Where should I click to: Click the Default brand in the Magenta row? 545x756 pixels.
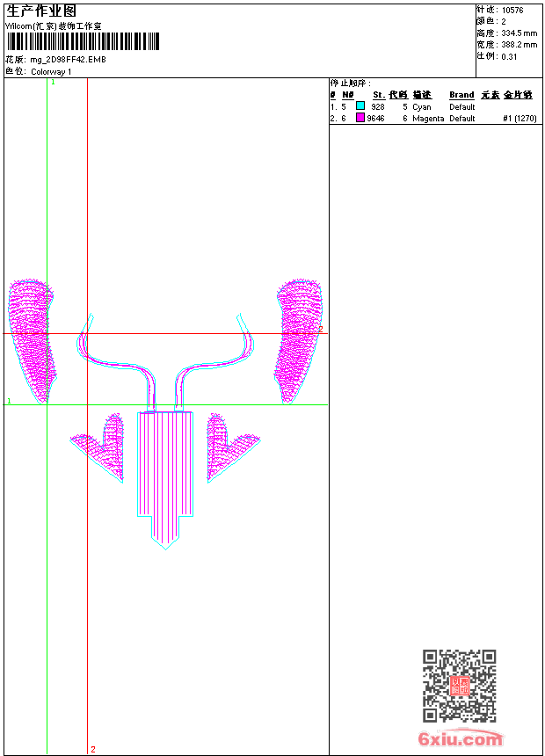point(461,119)
